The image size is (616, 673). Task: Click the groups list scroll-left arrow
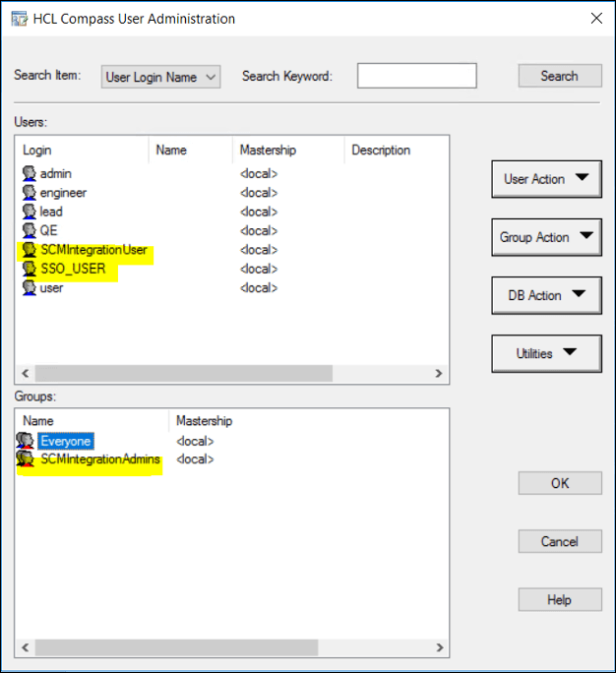coord(26,647)
